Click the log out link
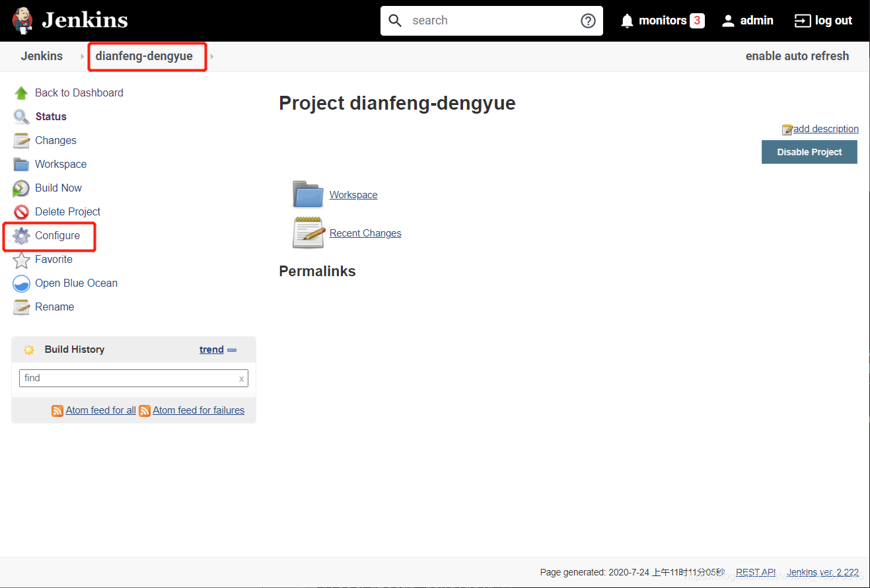The width and height of the screenshot is (870, 588). (833, 20)
